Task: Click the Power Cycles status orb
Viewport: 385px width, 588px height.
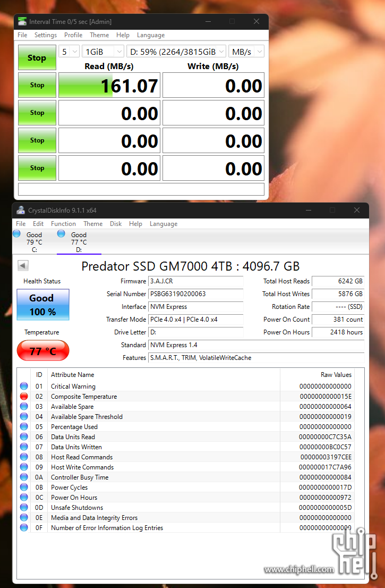Action: (x=24, y=487)
